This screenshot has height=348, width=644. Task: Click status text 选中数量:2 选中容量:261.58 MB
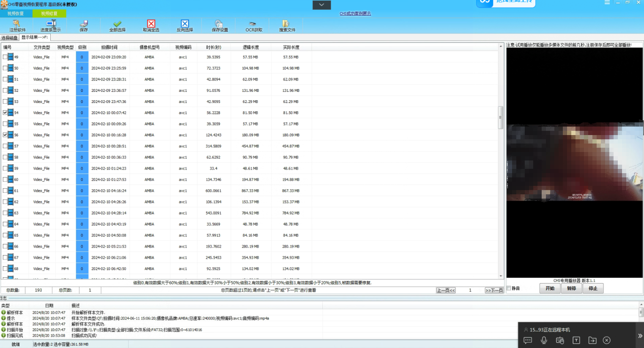point(60,345)
